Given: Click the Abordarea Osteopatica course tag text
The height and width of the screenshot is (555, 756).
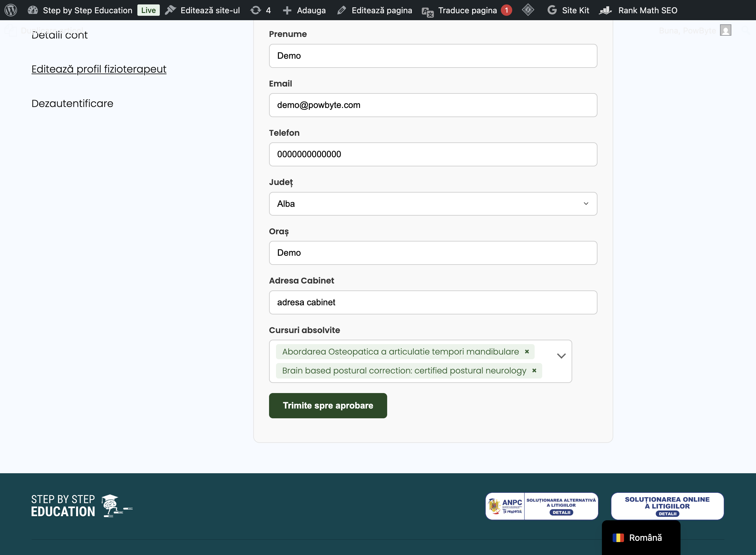Looking at the screenshot, I should click(400, 351).
